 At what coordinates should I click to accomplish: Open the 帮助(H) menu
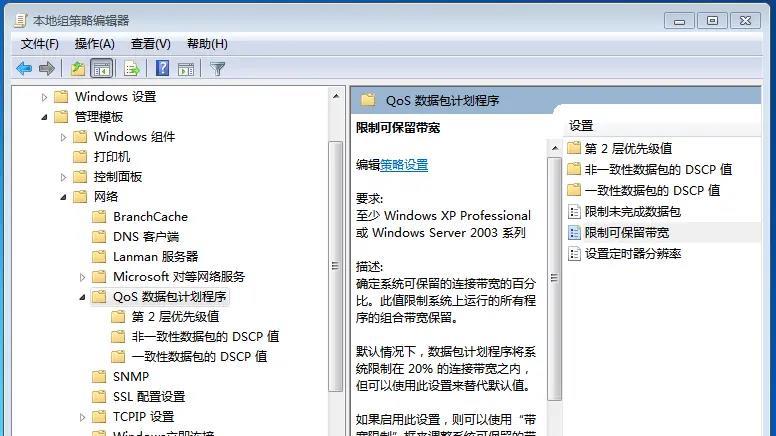(x=207, y=44)
